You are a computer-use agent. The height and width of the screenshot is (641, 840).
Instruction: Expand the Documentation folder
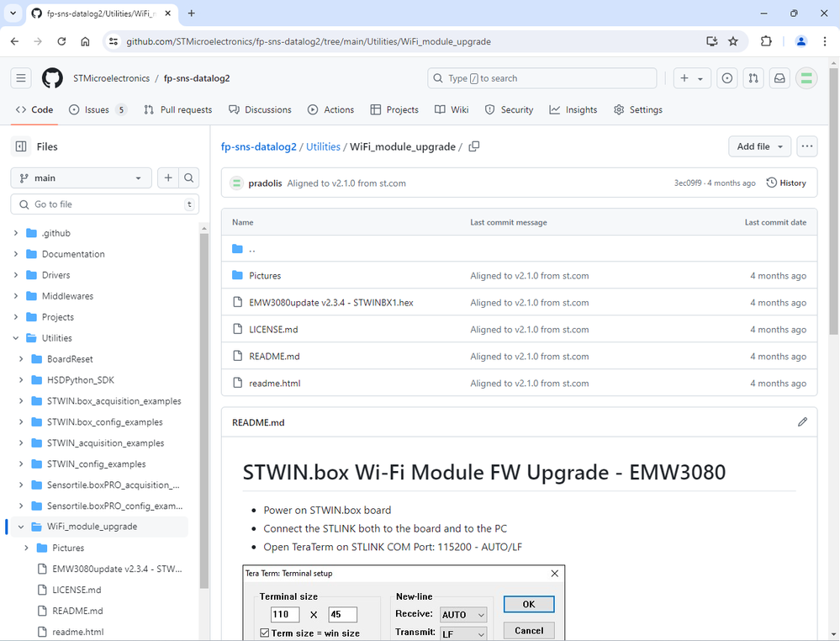[15, 254]
